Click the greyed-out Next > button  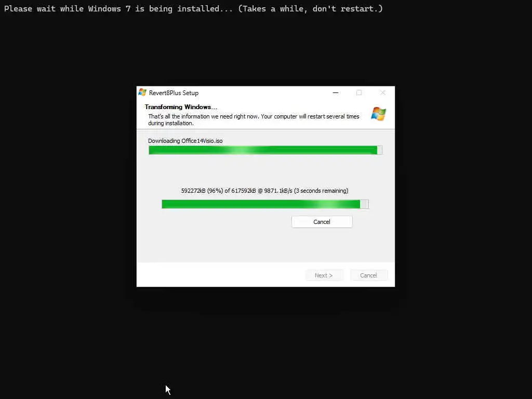pos(324,275)
